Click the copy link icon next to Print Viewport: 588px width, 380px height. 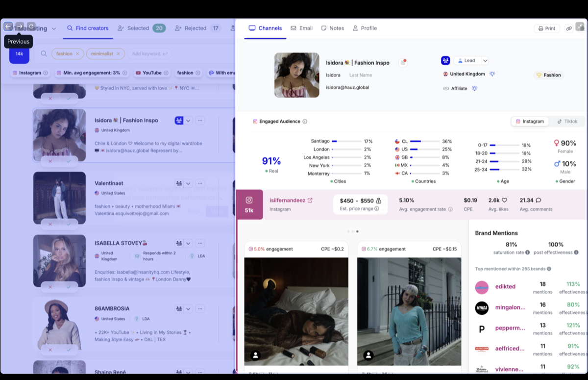568,28
